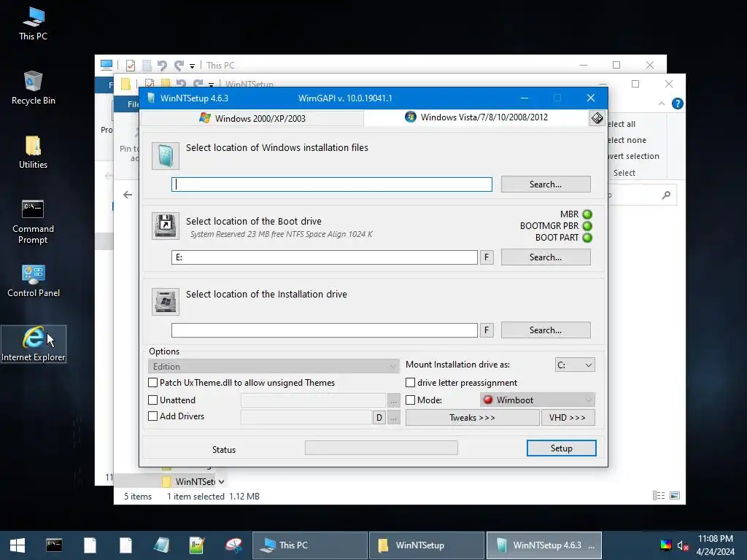Check the Mode checkbox

(410, 400)
